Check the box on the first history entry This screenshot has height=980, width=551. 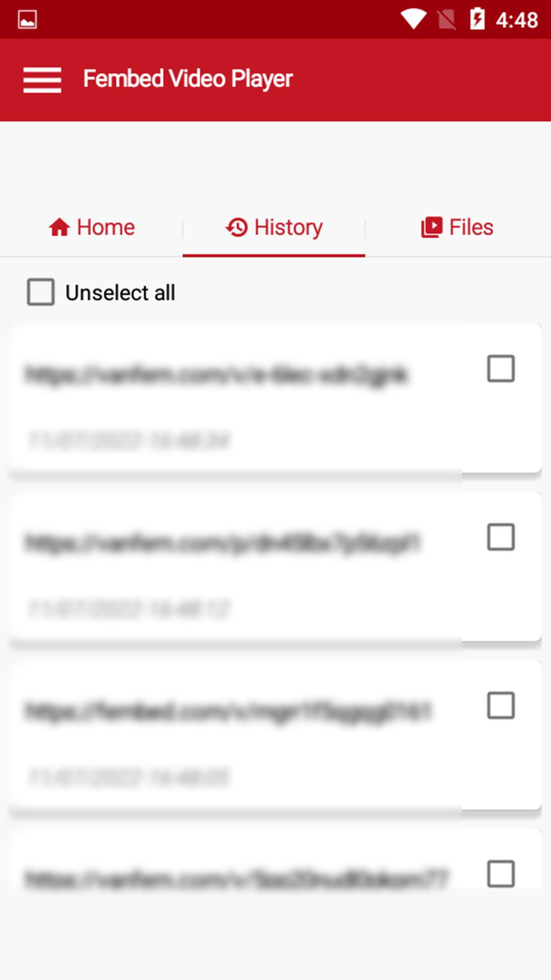point(501,369)
